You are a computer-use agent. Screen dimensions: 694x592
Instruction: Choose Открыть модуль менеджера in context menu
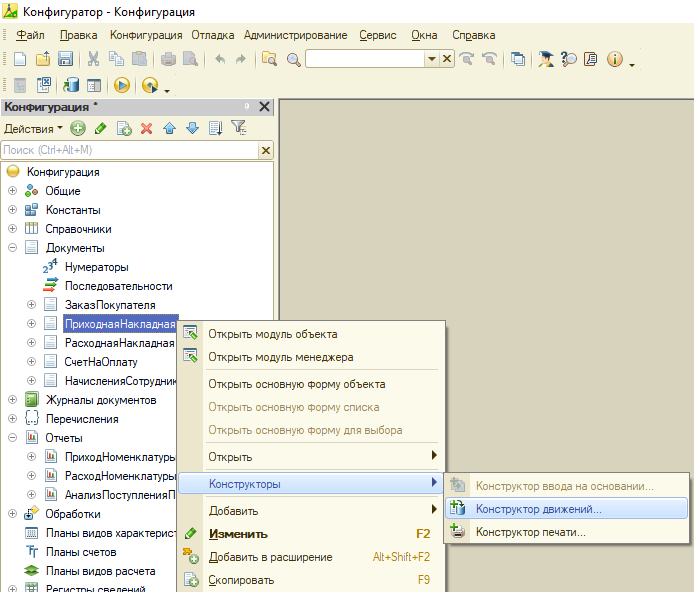311,357
